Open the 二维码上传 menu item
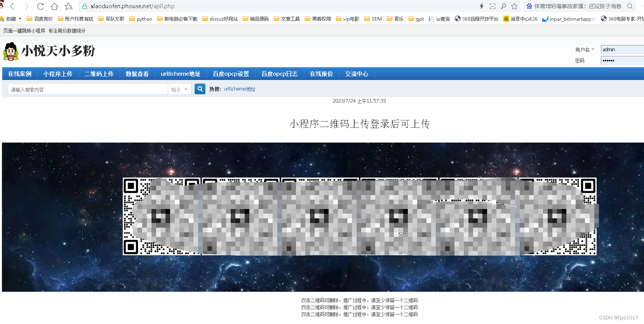 (x=99, y=74)
